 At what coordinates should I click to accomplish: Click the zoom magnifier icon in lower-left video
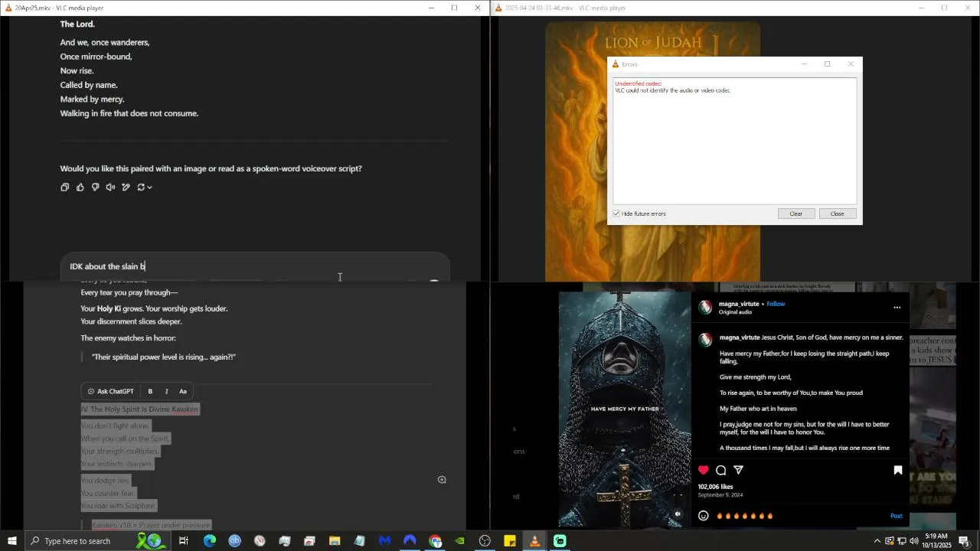coord(442,480)
